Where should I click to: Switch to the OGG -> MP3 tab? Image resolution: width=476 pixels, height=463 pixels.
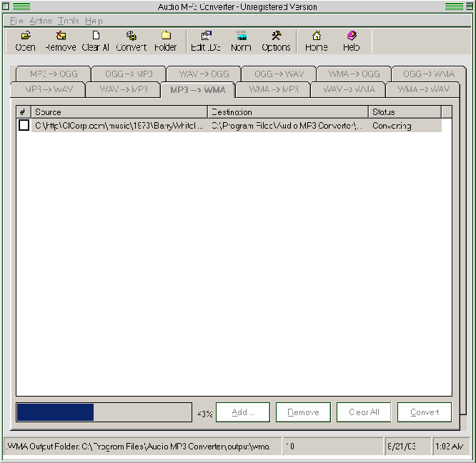tap(129, 74)
